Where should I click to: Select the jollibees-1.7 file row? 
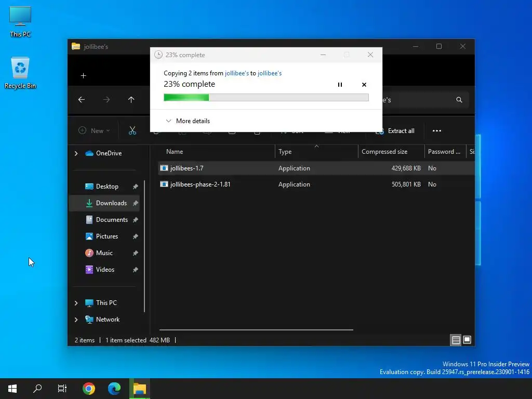click(x=316, y=168)
